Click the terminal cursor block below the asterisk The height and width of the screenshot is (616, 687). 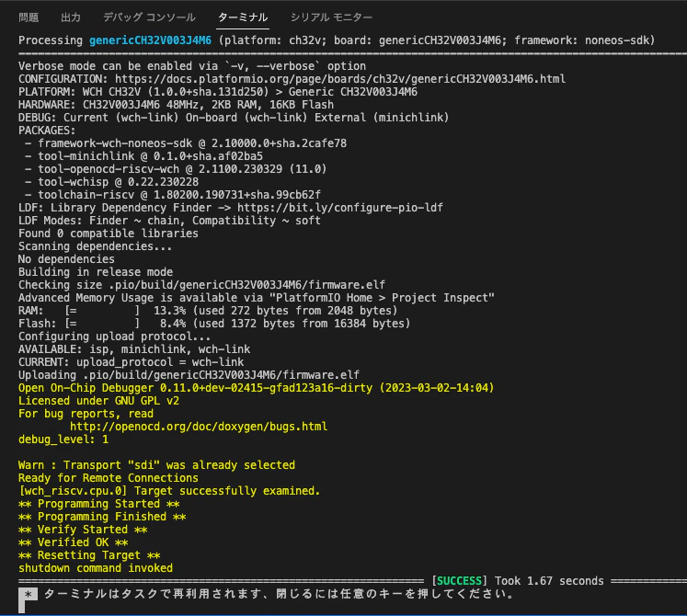tap(22, 607)
